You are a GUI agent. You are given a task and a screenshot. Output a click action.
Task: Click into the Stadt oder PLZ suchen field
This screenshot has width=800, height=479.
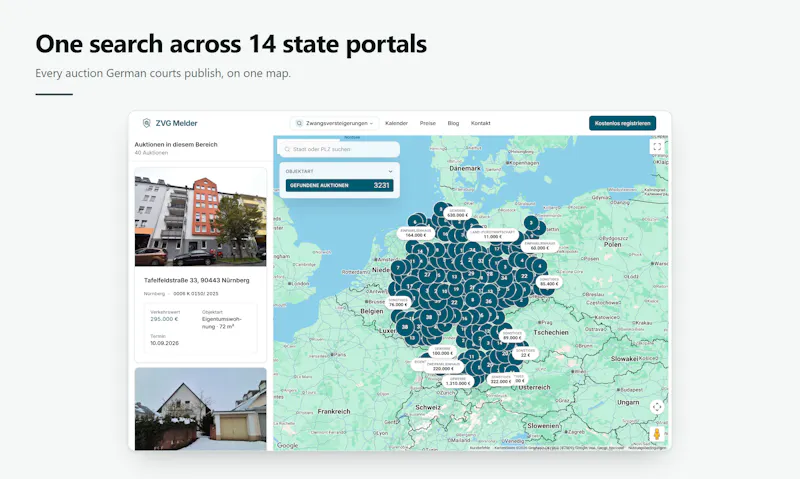click(x=339, y=149)
